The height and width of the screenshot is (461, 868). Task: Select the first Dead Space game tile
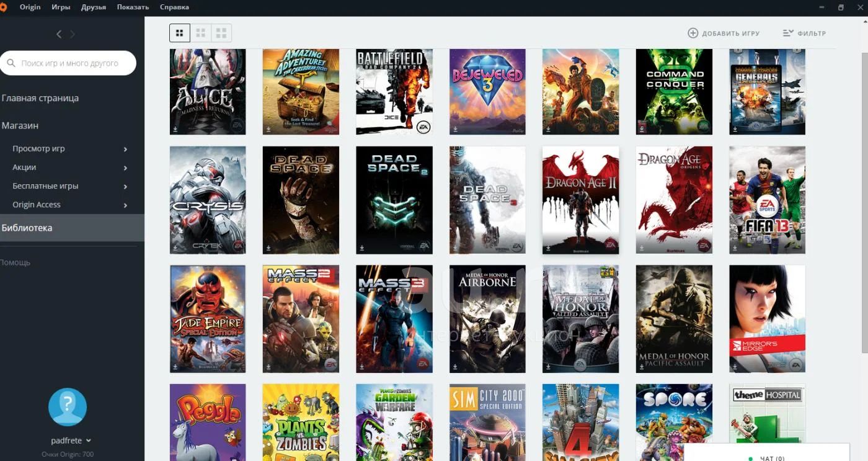coord(301,200)
